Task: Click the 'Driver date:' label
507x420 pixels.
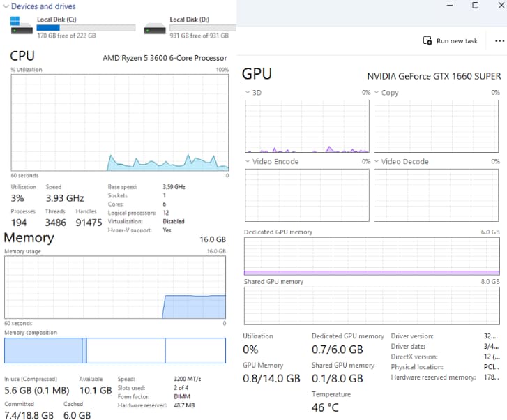Action: tap(408, 347)
